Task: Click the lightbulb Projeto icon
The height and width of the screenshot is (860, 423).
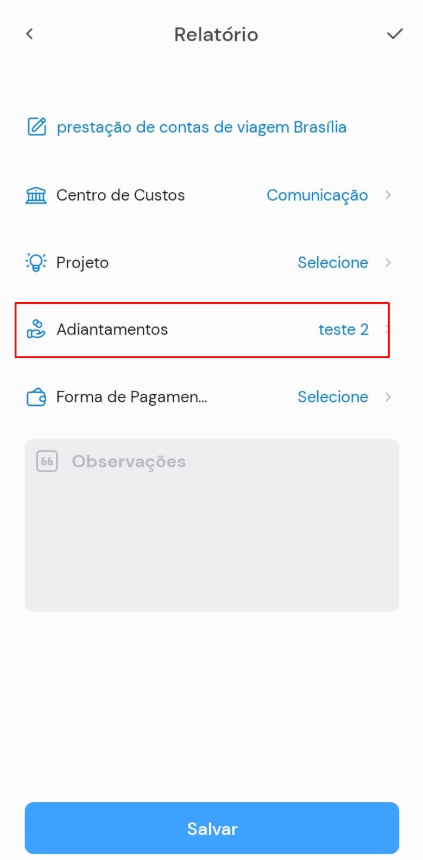Action: click(x=36, y=263)
